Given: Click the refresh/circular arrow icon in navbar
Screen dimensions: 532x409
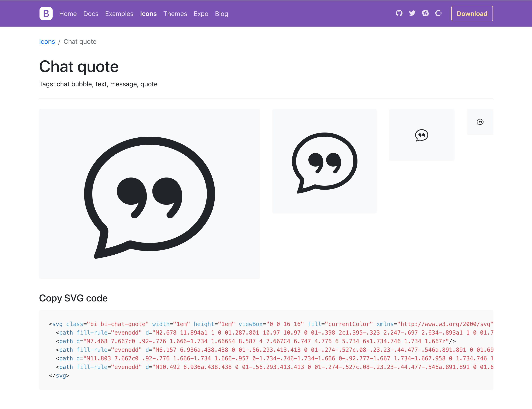Looking at the screenshot, I should [x=437, y=14].
